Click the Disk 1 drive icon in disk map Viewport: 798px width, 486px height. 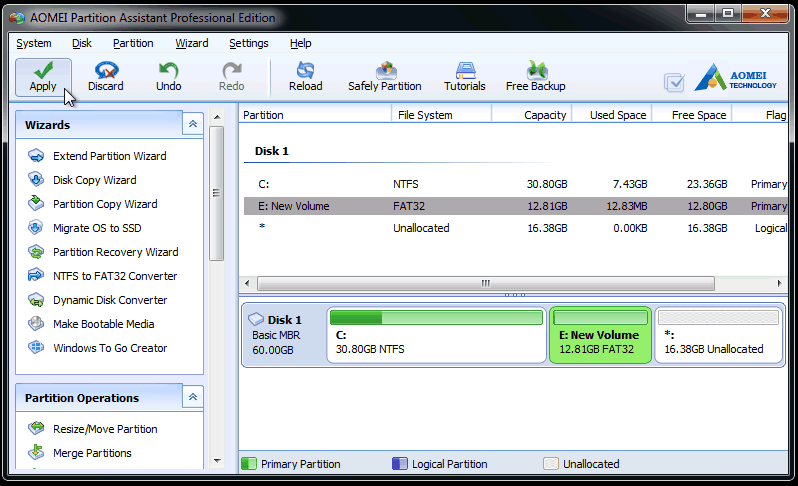[255, 319]
